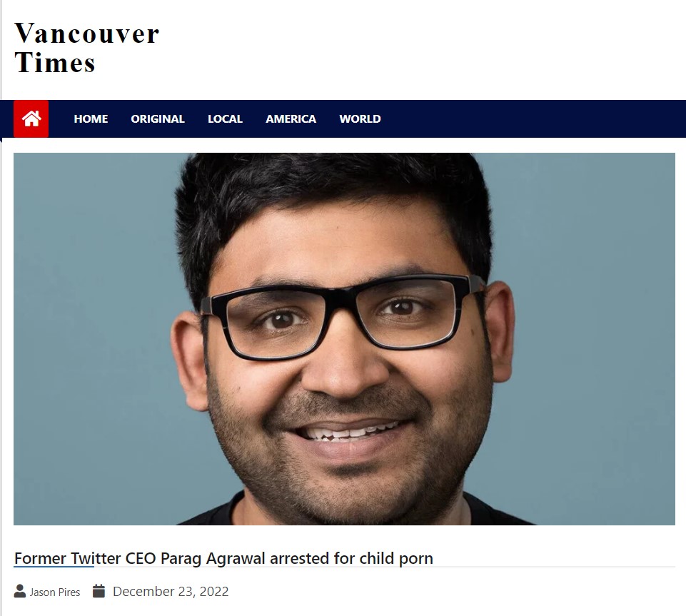The image size is (686, 616).
Task: Click the author person icon
Action: pos(20,591)
